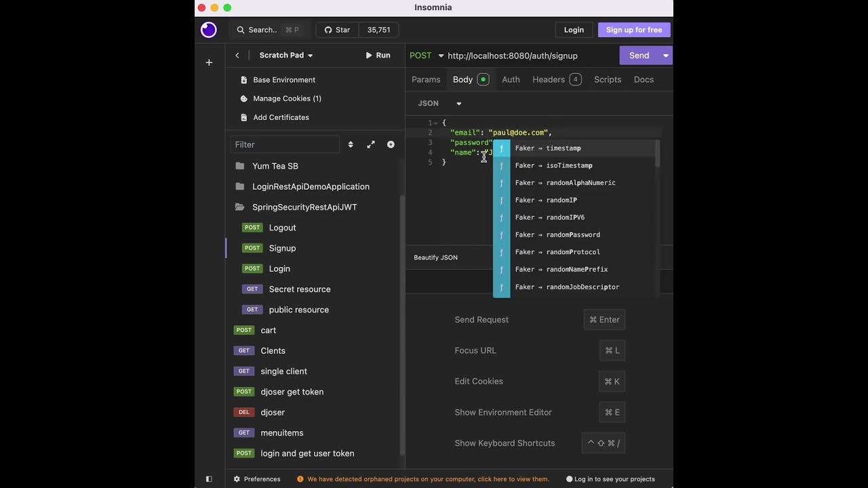This screenshot has width=868, height=488.
Task: Open Preferences via the gear icon
Action: click(x=237, y=479)
